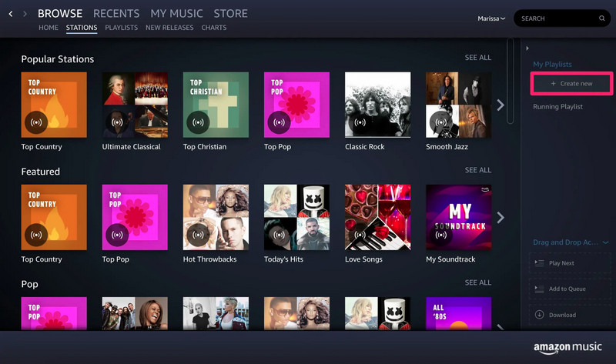Show more Popular Stations with right chevron

pos(500,105)
